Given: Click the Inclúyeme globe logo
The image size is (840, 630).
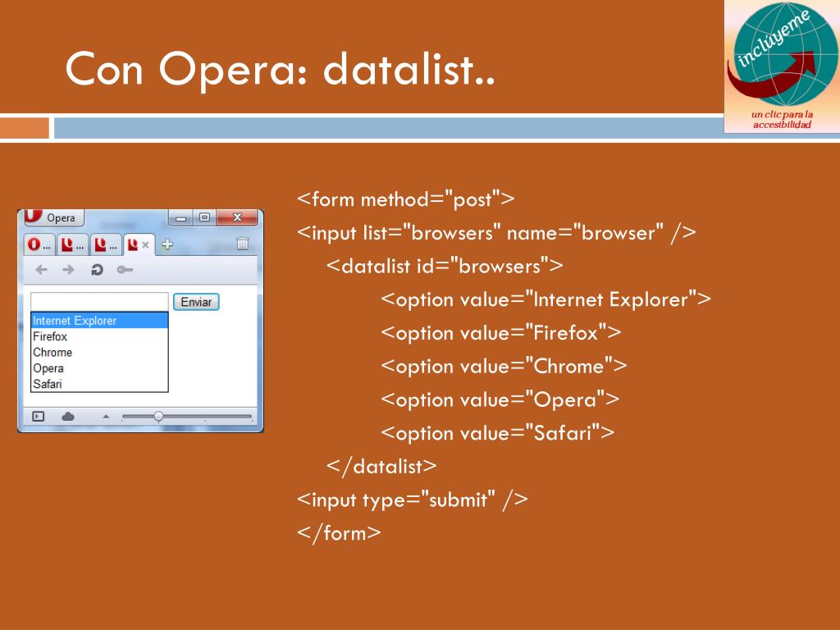Looking at the screenshot, I should pos(782,53).
